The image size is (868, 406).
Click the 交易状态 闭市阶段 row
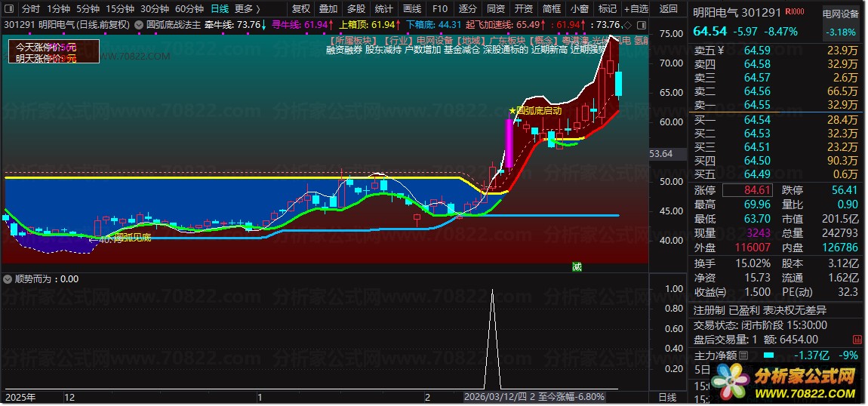pos(760,325)
